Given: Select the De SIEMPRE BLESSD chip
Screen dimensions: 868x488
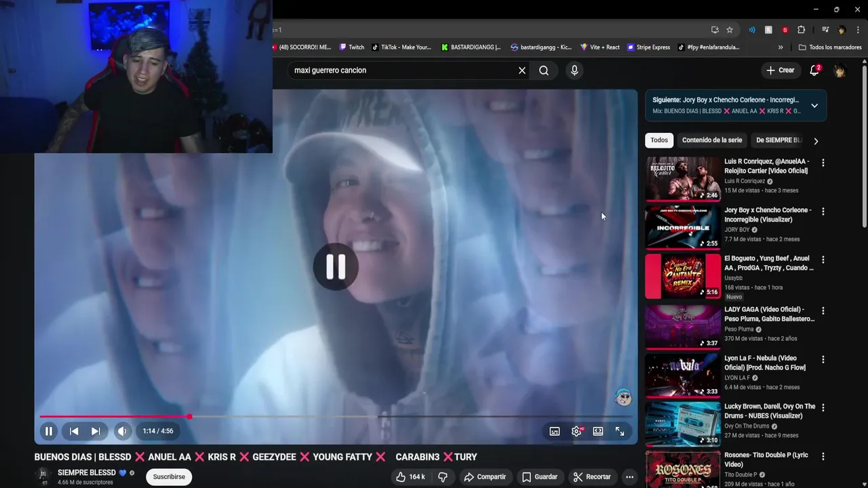Looking at the screenshot, I should [x=778, y=140].
